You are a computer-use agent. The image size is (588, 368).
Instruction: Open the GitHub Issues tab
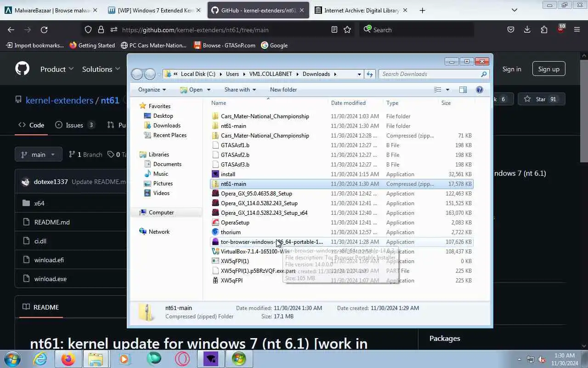point(74,125)
